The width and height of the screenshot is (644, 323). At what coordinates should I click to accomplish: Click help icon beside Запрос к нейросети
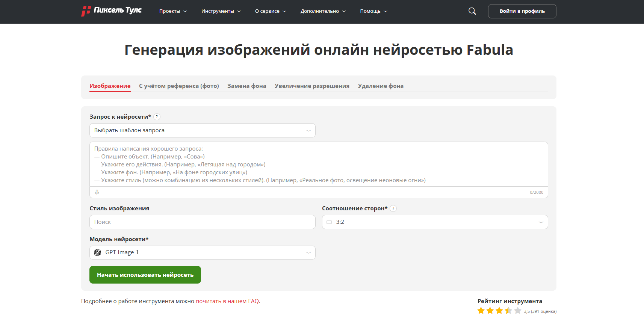157,117
